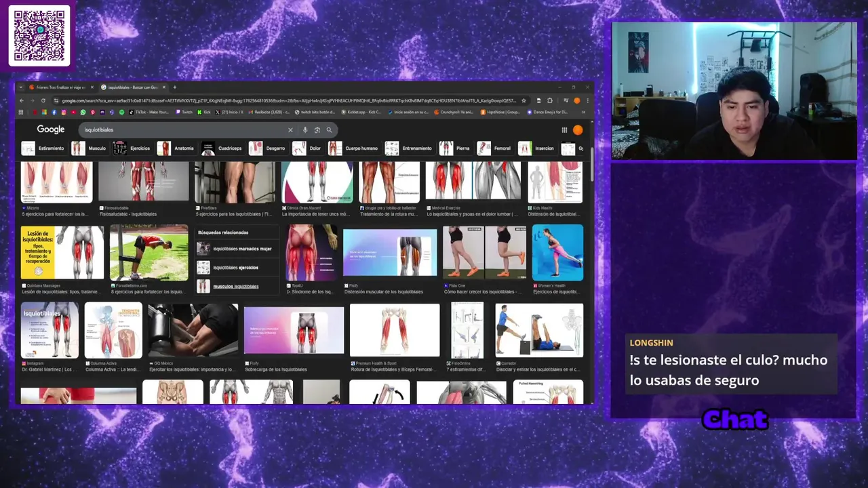868x488 pixels.
Task: Open the TikTok bookmark
Action: 149,112
